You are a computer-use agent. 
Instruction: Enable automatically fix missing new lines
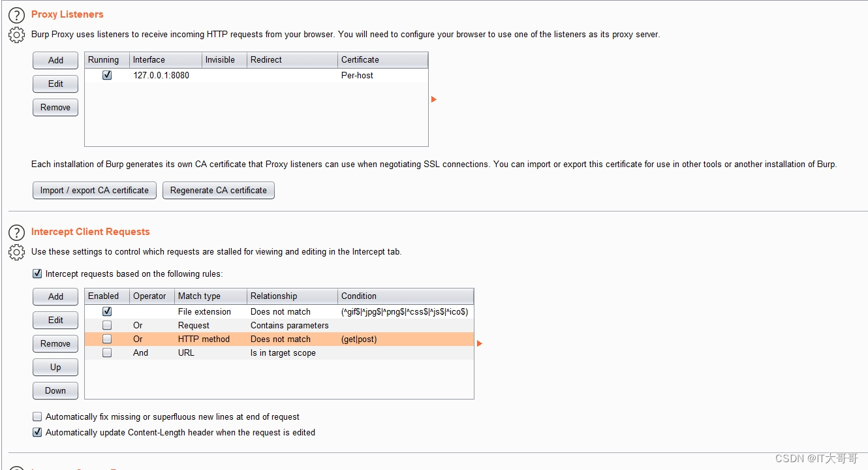[37, 416]
